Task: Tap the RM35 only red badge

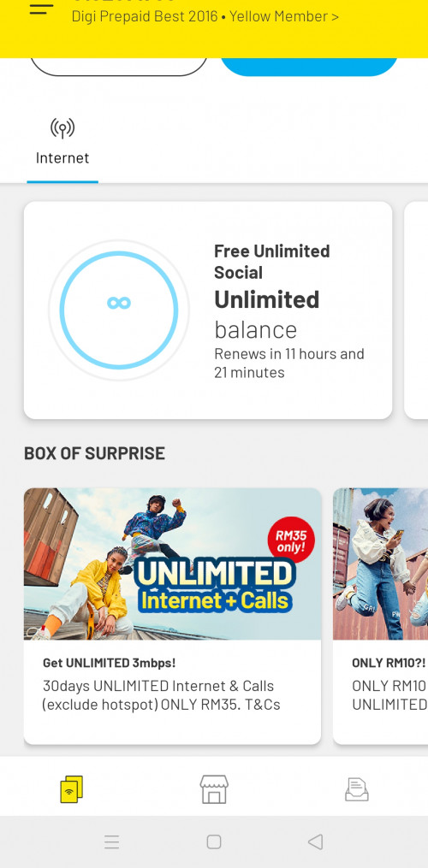Action: click(291, 540)
